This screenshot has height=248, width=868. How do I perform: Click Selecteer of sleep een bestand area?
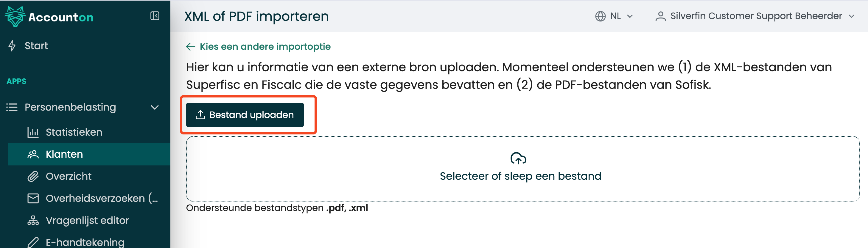[x=523, y=169]
